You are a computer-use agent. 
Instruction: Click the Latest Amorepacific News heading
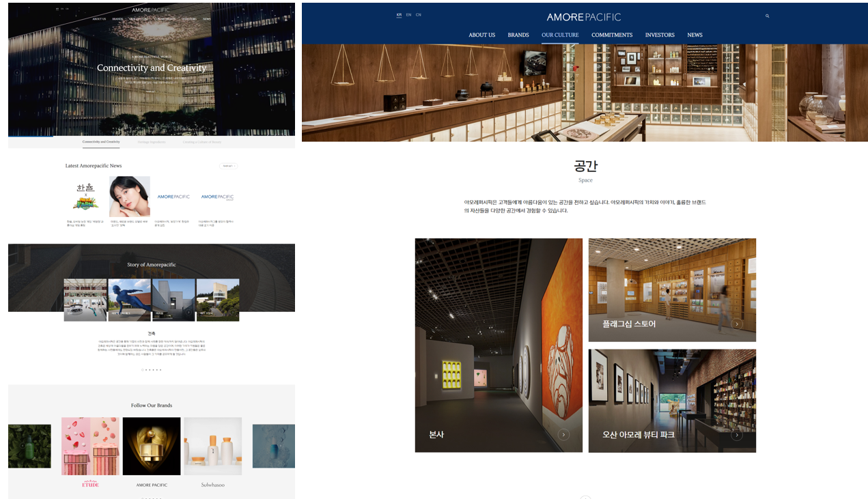[94, 166]
